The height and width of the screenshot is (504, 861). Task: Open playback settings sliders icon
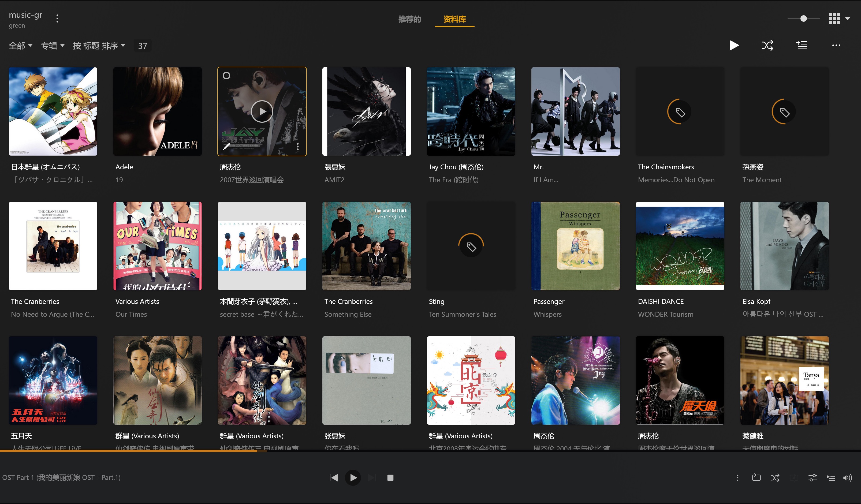[x=812, y=478]
